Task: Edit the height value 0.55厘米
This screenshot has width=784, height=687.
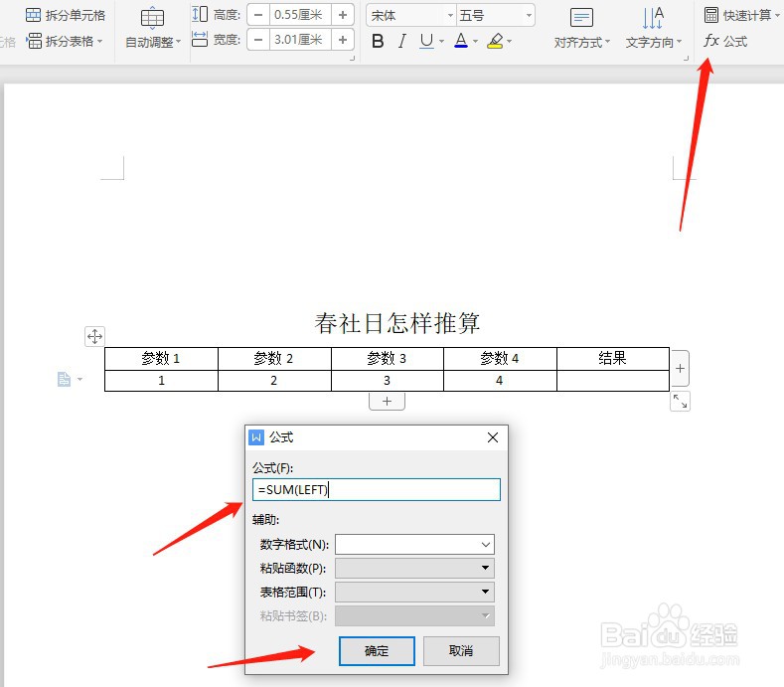Action: coord(300,15)
